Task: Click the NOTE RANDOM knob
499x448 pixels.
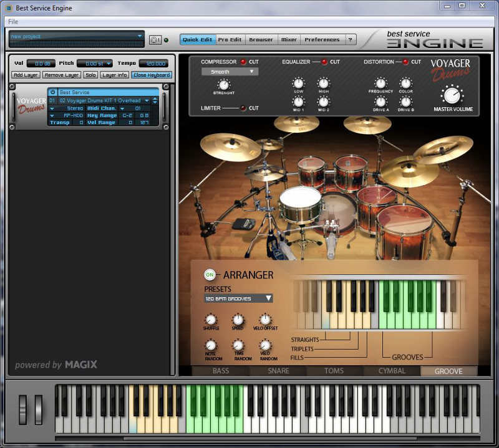Action: click(211, 345)
